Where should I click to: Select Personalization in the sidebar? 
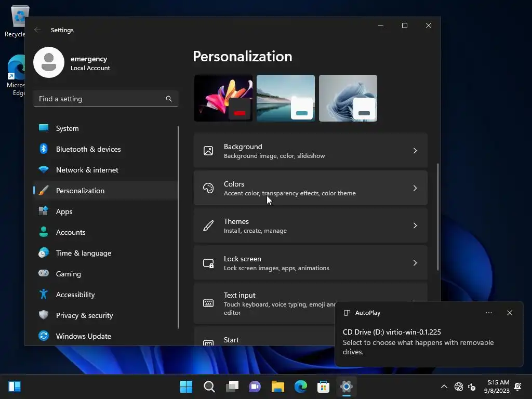click(x=105, y=191)
